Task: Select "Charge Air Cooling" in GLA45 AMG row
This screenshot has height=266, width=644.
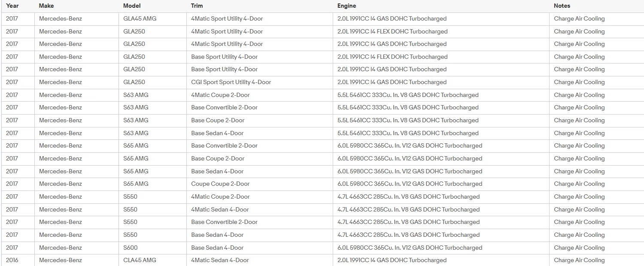Action: pyautogui.click(x=579, y=19)
